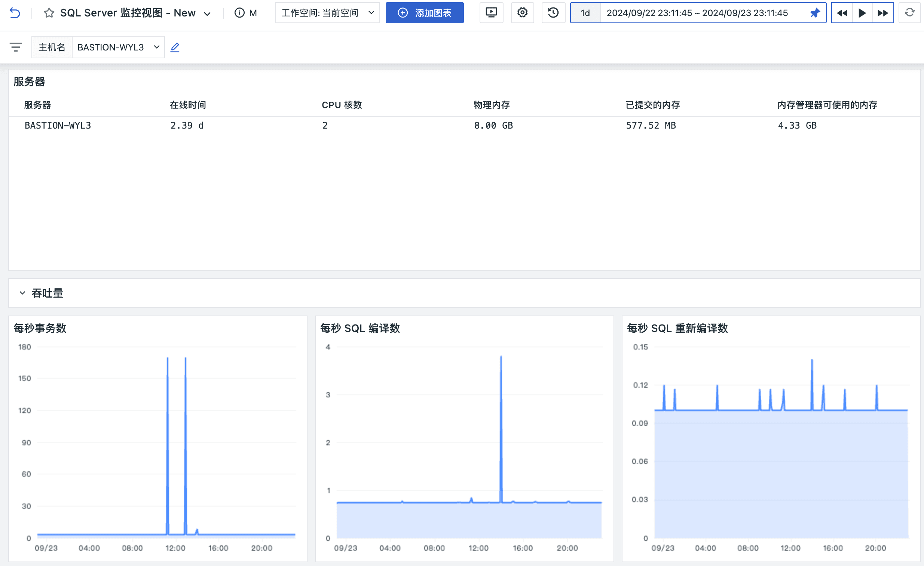Step time range backward with rewind icon
Image resolution: width=924 pixels, height=566 pixels.
point(842,13)
